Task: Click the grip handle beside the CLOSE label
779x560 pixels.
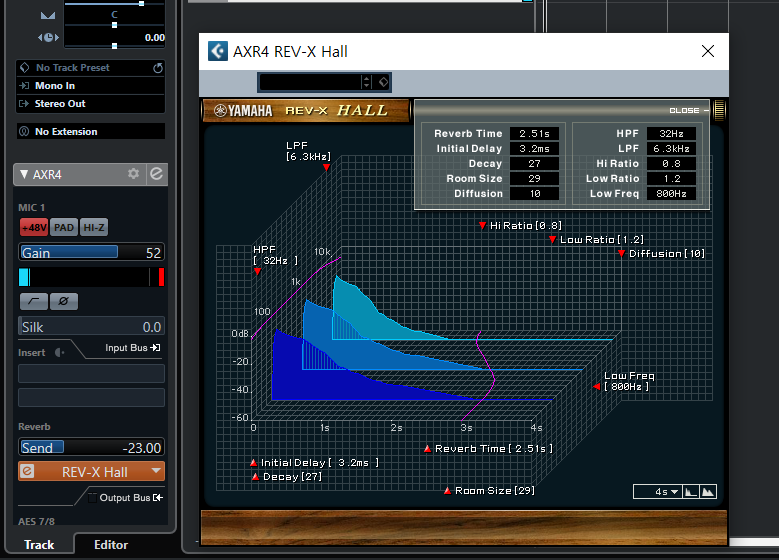Action: point(719,110)
